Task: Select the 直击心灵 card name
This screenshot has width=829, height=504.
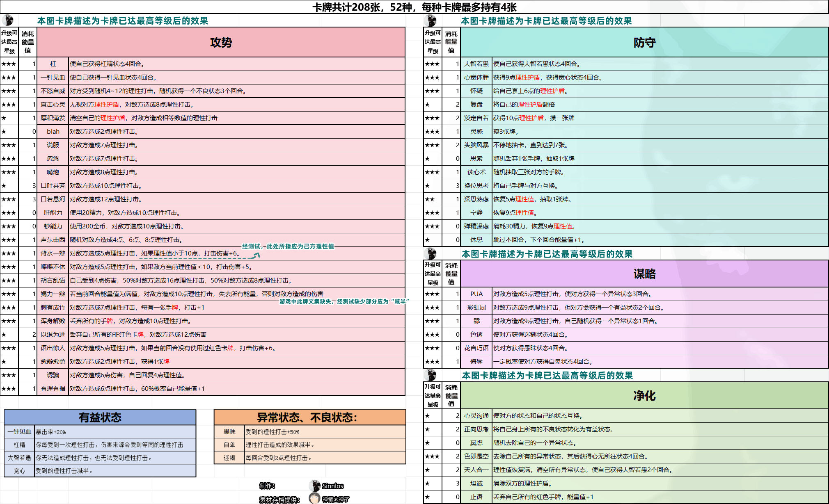Action: tap(53, 105)
